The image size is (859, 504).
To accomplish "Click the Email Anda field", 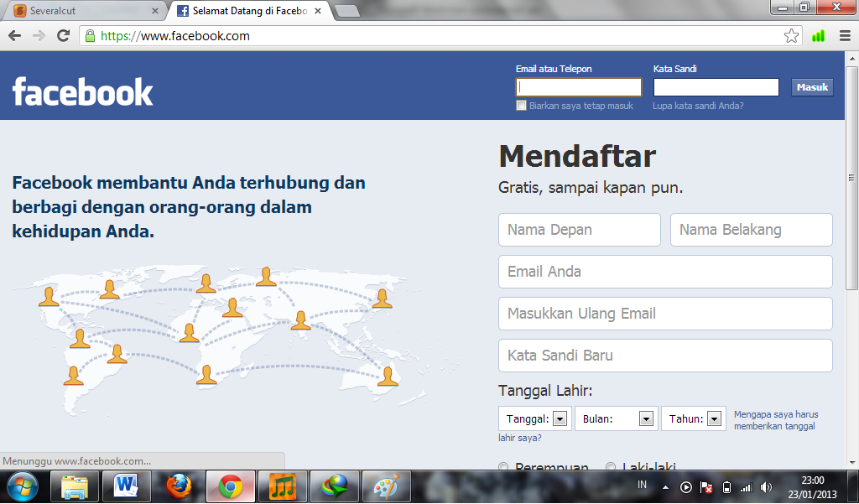I will pyautogui.click(x=665, y=272).
